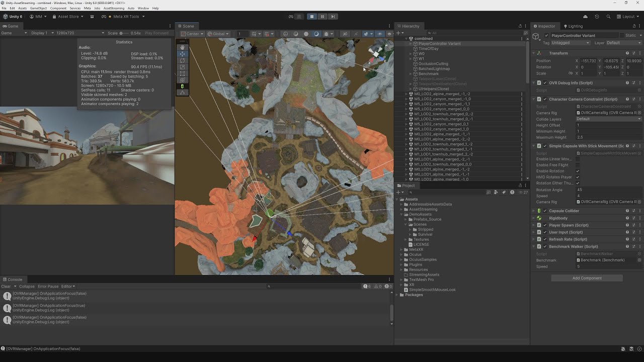Open the Collide Layers dropdown
Viewport: 644px width, 362px height.
(x=609, y=119)
